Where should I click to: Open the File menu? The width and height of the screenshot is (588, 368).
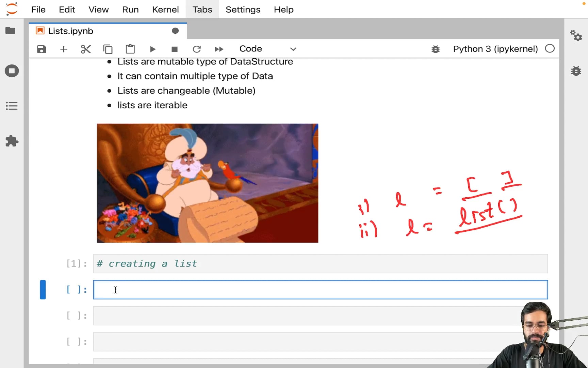pos(38,10)
